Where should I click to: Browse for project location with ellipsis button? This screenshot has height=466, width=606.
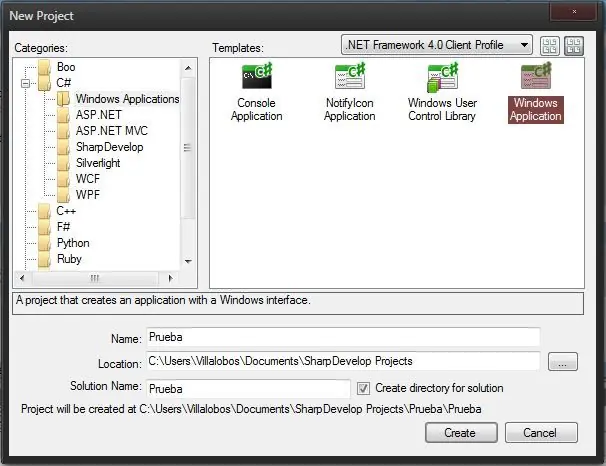click(x=563, y=362)
